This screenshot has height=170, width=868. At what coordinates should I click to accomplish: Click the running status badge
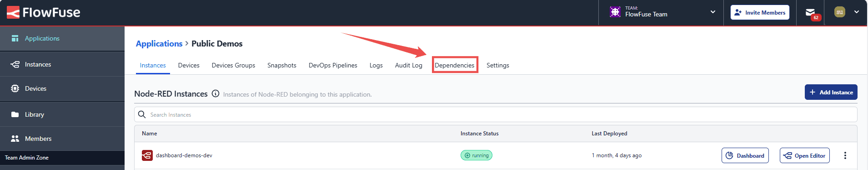477,155
